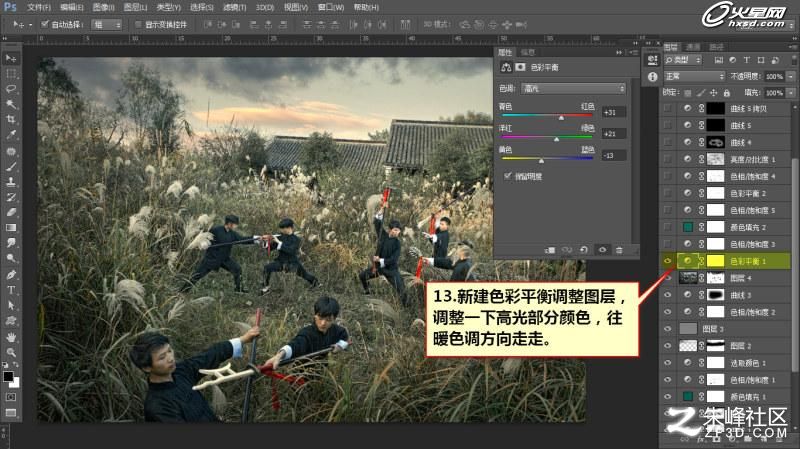The height and width of the screenshot is (449, 800).
Task: Hide the 曲线 3 layer
Action: pos(667,295)
